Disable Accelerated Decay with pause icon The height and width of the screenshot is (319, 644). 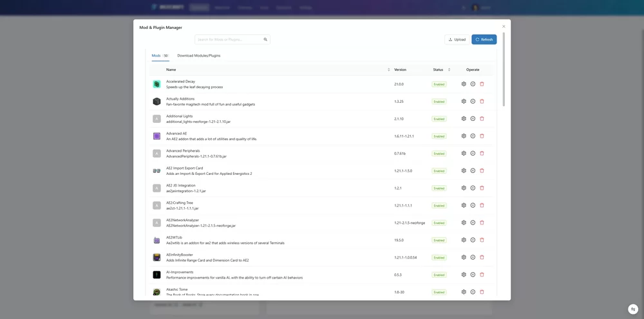pos(473,84)
